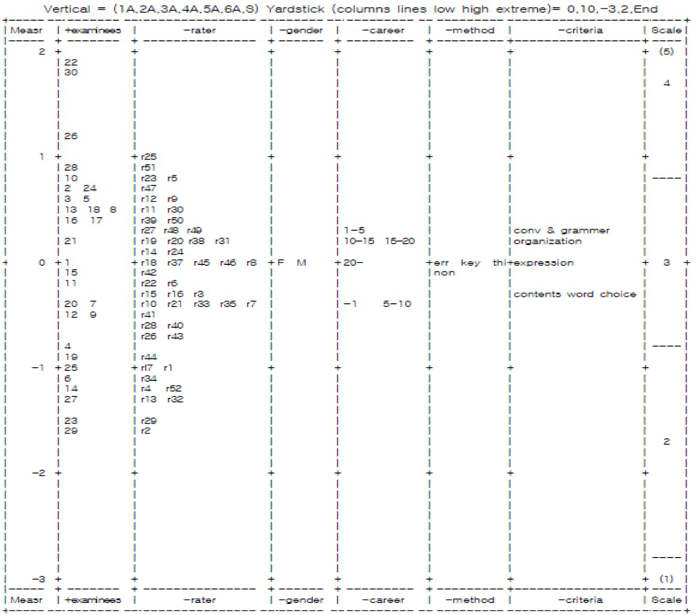This screenshot has width=700, height=614.
Task: Select career group 10-15
Action: (359, 241)
